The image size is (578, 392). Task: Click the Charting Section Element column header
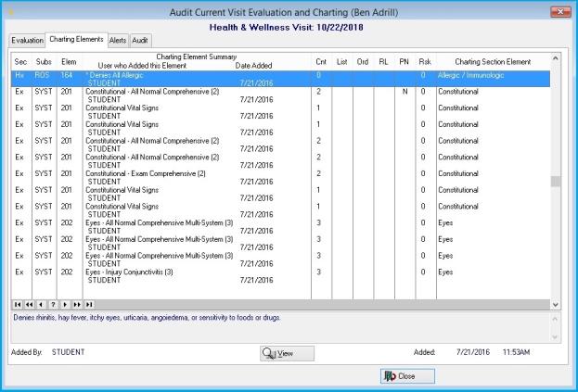493,62
